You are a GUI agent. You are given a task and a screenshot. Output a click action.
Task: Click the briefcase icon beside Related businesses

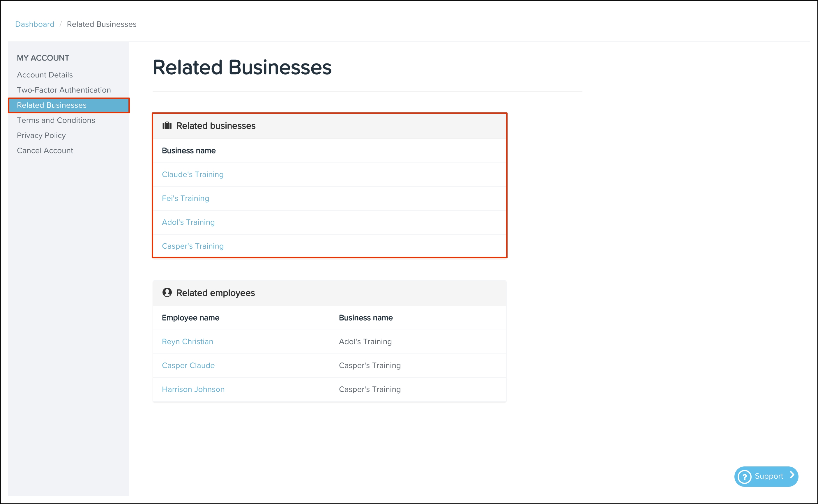[x=167, y=126]
